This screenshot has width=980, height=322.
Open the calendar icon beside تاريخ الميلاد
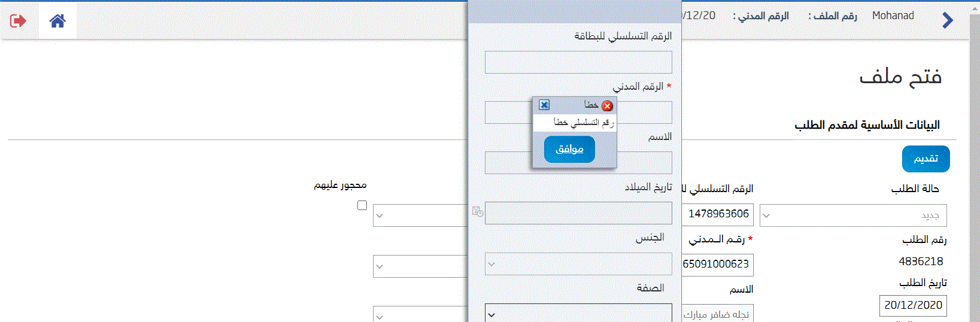click(478, 211)
